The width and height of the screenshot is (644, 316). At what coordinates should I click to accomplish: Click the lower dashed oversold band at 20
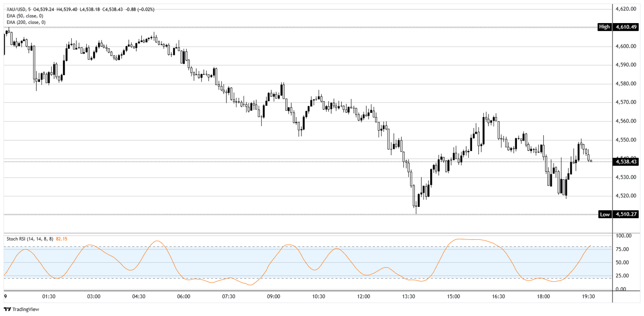pos(293,278)
